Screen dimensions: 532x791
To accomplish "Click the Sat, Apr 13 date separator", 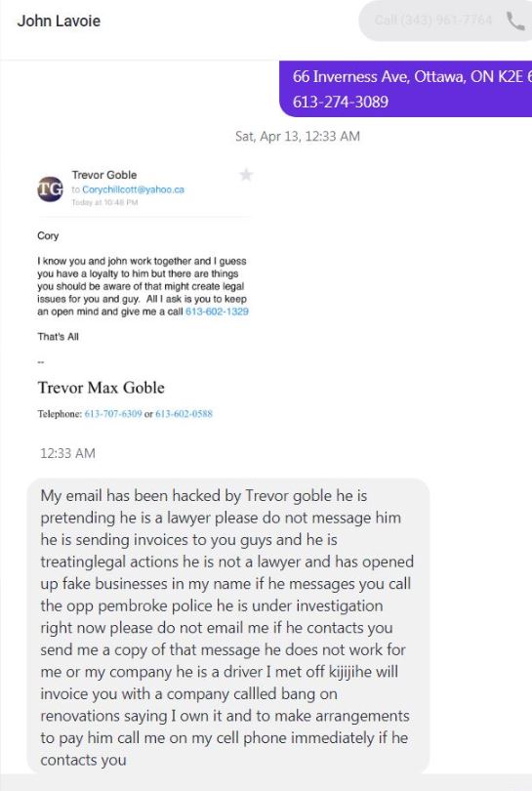I will [298, 136].
